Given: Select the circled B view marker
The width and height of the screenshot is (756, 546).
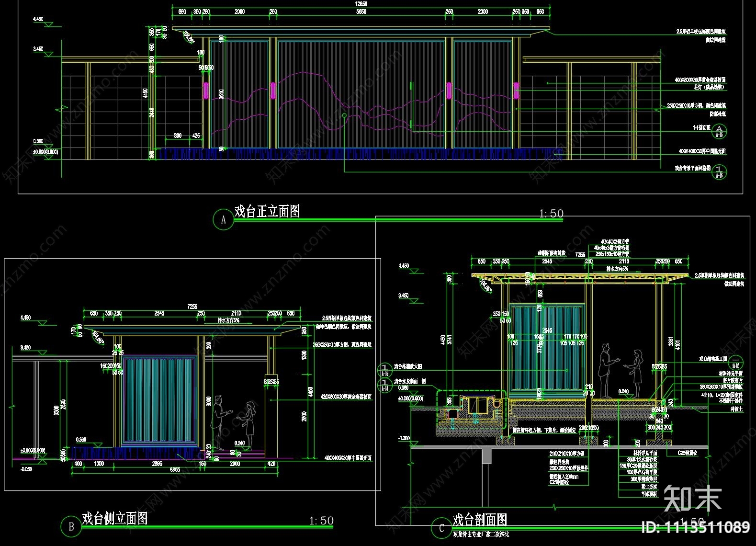Looking at the screenshot, I should (71, 526).
